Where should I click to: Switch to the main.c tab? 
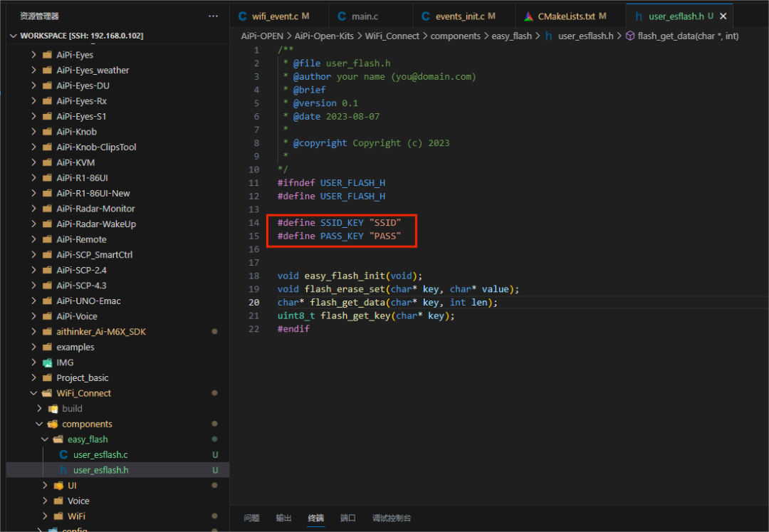365,16
